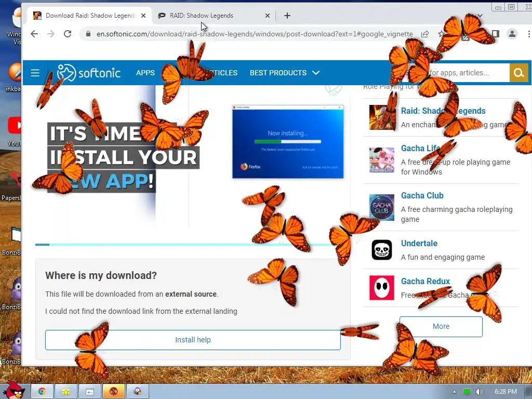Open the purple bird taskbar icon
This screenshot has height=399, width=532.
click(137, 392)
